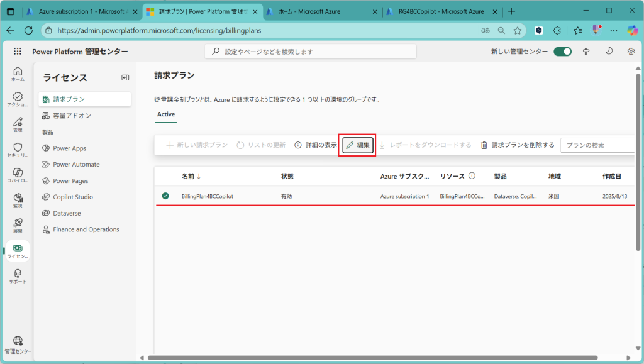The image size is (644, 364).
Task: Open the browser settings ellipsis menu
Action: point(614,30)
